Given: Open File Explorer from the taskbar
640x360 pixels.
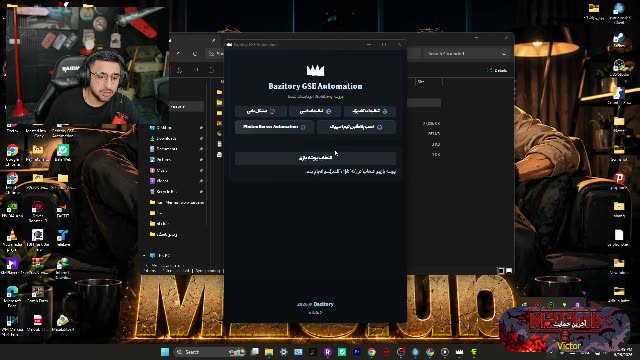Looking at the screenshot, I should click(x=269, y=352).
